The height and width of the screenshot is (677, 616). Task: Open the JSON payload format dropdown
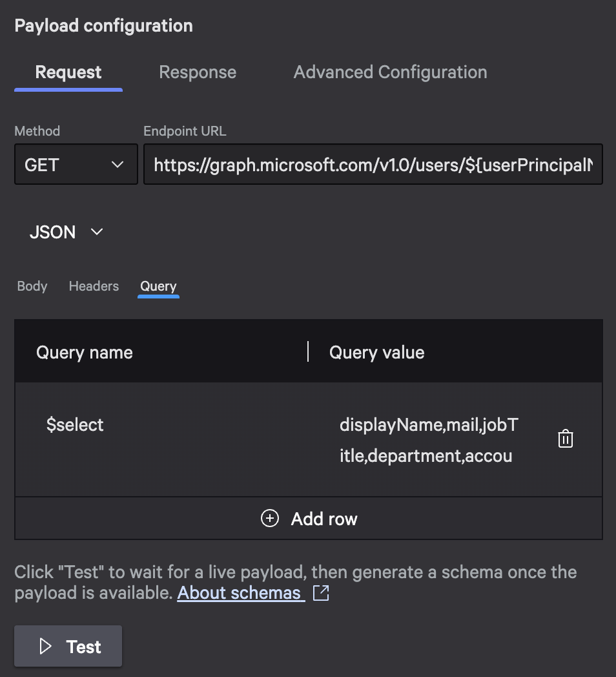(65, 231)
